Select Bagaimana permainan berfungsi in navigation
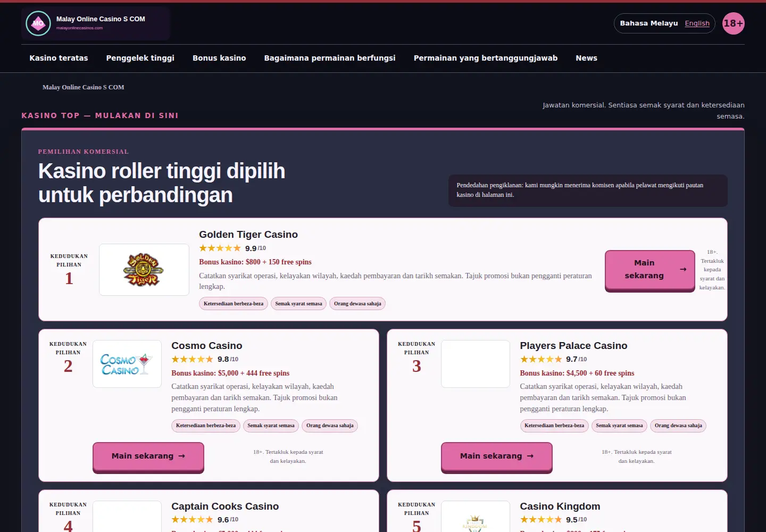The image size is (766, 532). pyautogui.click(x=330, y=58)
